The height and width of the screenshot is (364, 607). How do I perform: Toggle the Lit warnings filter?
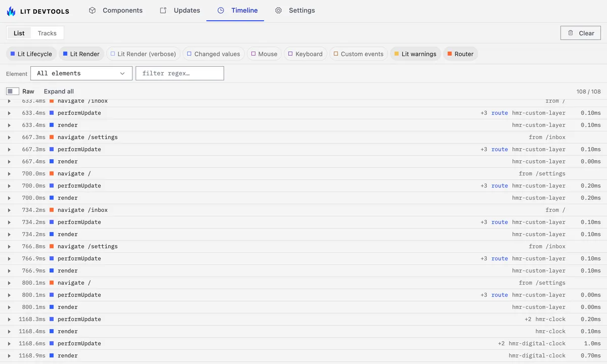click(415, 54)
